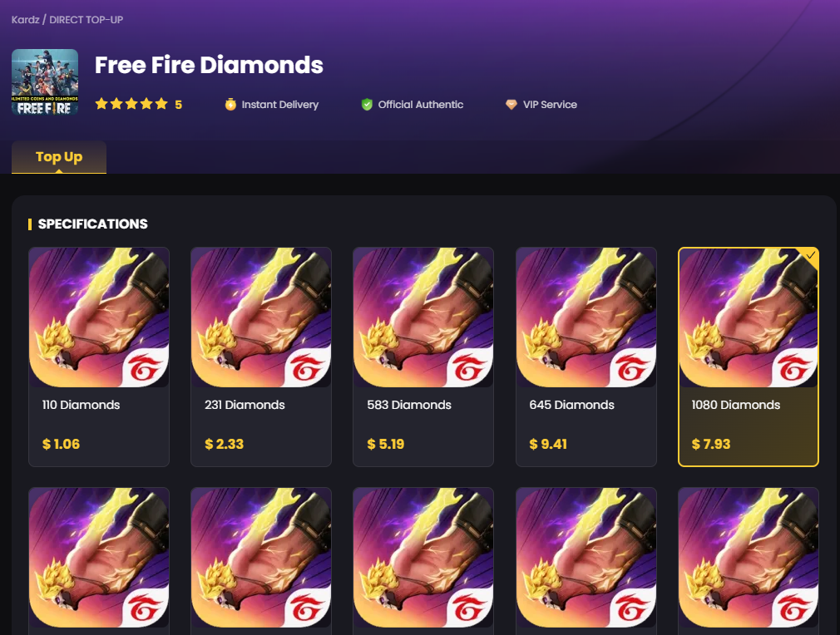Click the Official Authentic green shield icon
The width and height of the screenshot is (840, 635).
(x=367, y=105)
